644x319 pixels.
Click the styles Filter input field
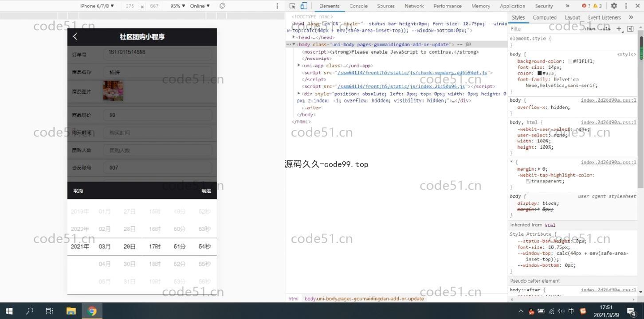(545, 29)
